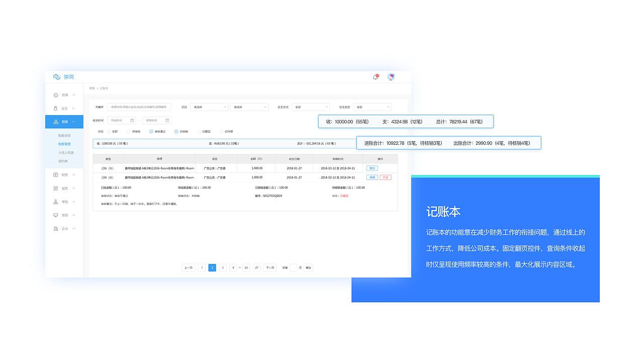
Task: Expand the 服务 chevron
Action: click(73, 189)
